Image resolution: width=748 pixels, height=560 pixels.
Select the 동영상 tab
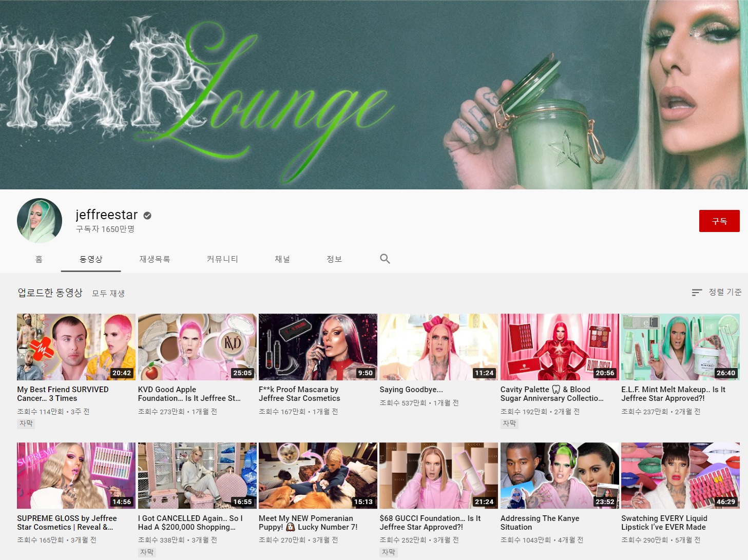click(x=91, y=259)
